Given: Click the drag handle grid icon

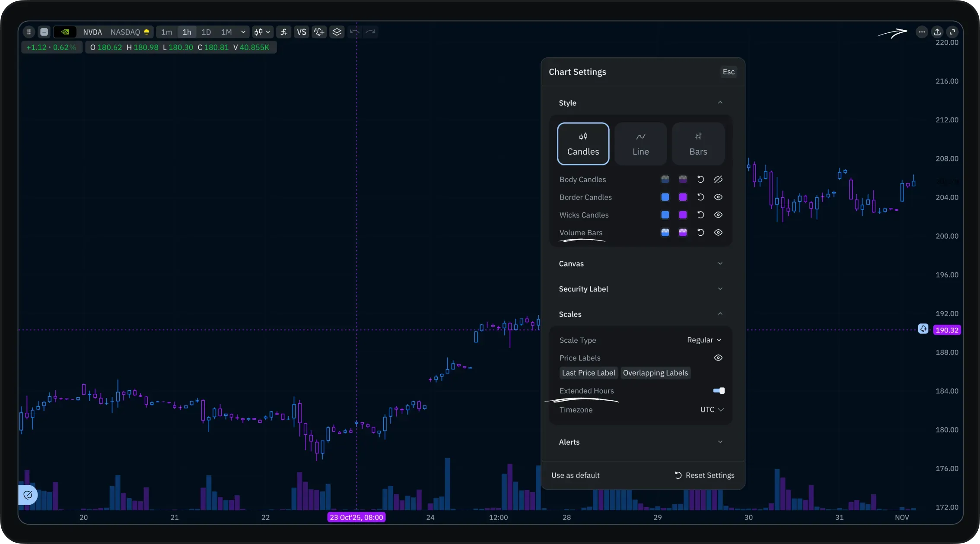Looking at the screenshot, I should pyautogui.click(x=29, y=32).
